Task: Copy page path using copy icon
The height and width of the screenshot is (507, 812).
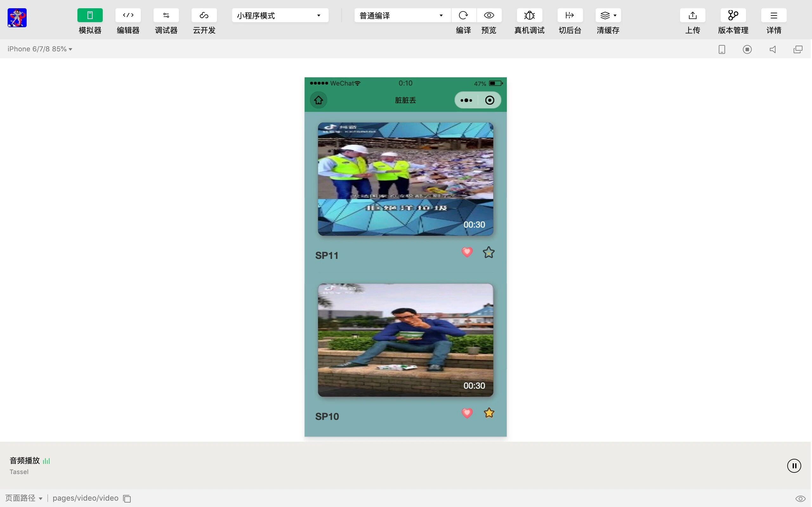Action: [x=127, y=499]
